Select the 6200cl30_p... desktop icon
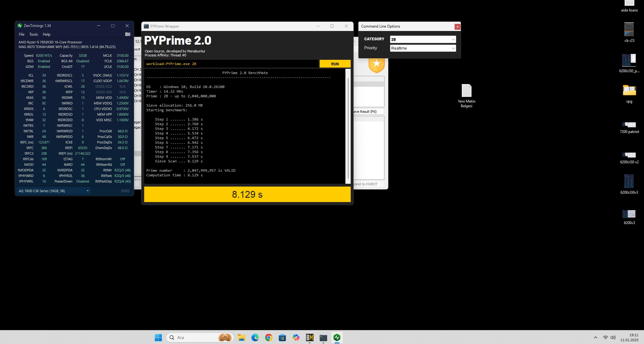The width and height of the screenshot is (644, 344). (x=629, y=63)
